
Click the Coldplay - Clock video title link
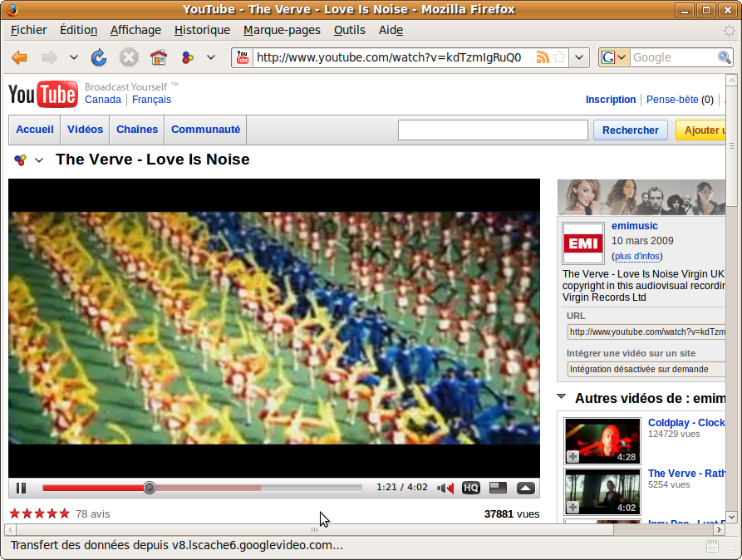coord(686,423)
